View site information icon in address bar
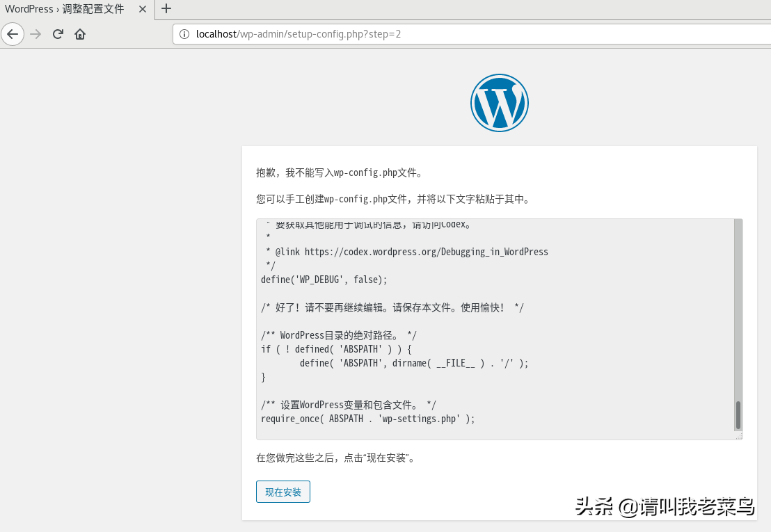The height and width of the screenshot is (532, 771). pyautogui.click(x=184, y=34)
